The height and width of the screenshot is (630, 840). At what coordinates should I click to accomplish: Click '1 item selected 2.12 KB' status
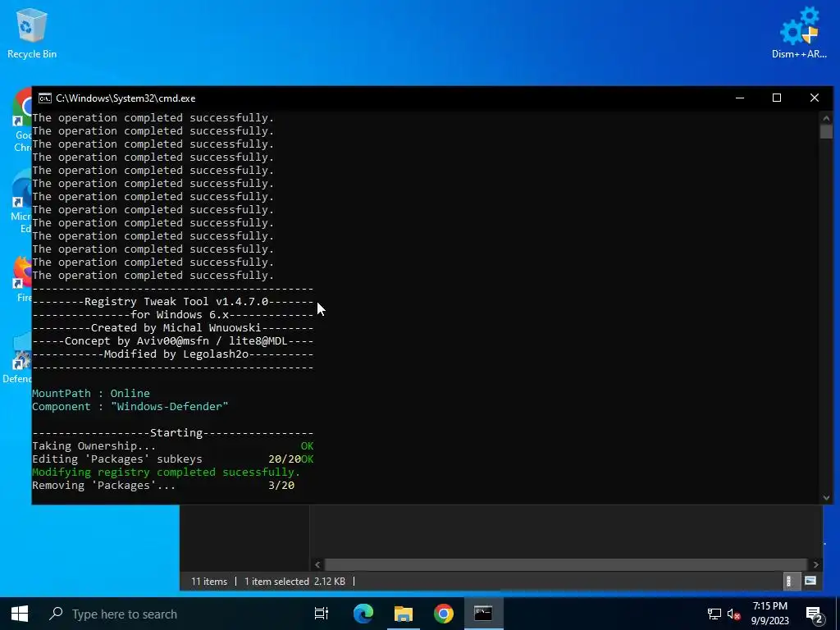[294, 582]
